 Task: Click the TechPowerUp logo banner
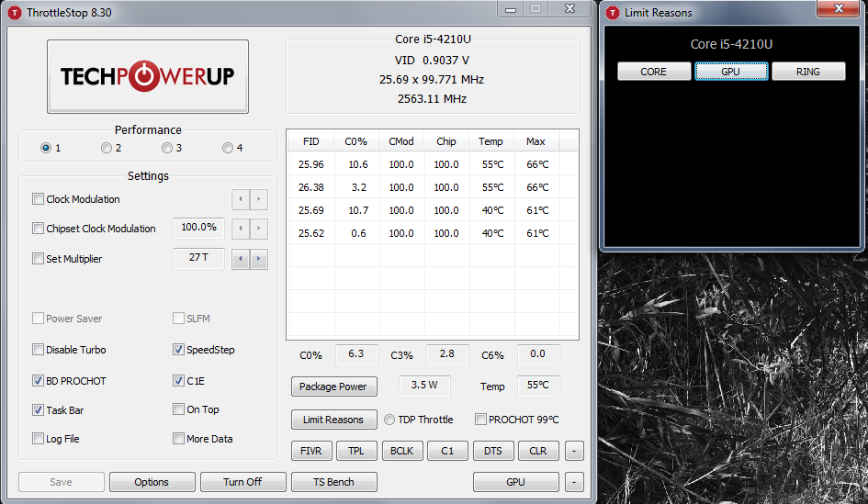tap(148, 76)
